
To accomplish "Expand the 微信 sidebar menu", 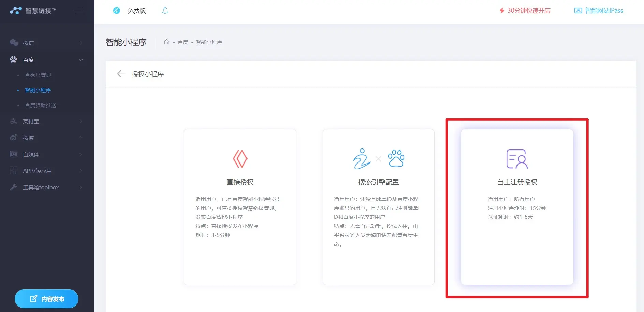I will 46,43.
